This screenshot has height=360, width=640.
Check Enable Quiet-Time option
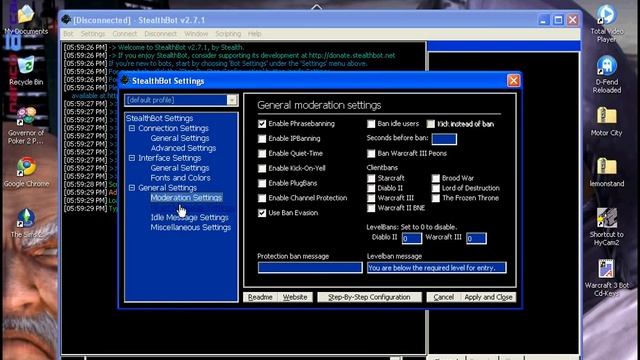click(x=262, y=153)
